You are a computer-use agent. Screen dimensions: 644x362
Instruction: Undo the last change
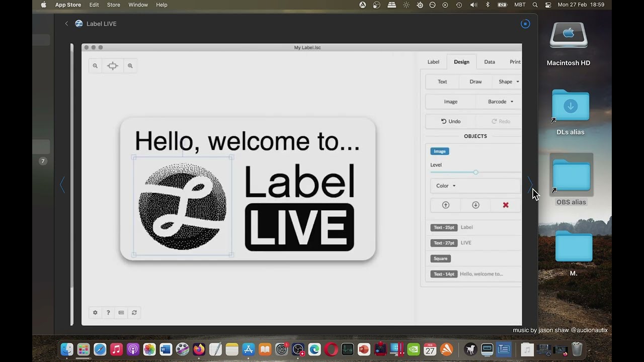(x=451, y=121)
